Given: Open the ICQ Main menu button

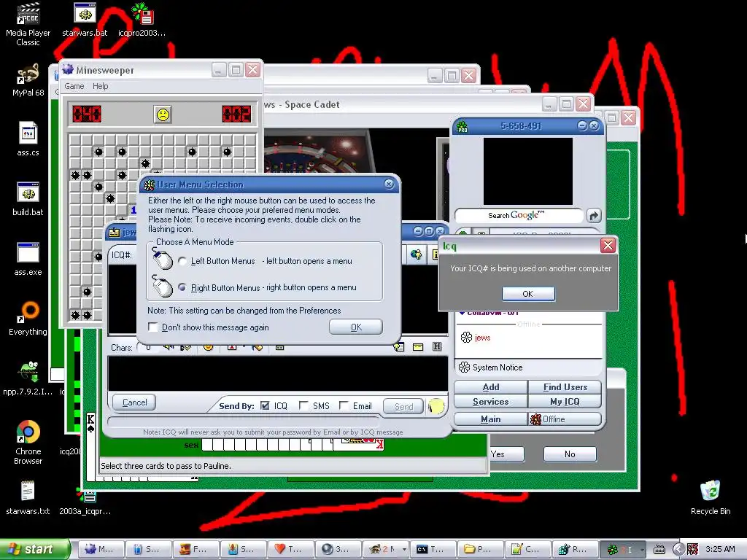Looking at the screenshot, I should pos(491,419).
